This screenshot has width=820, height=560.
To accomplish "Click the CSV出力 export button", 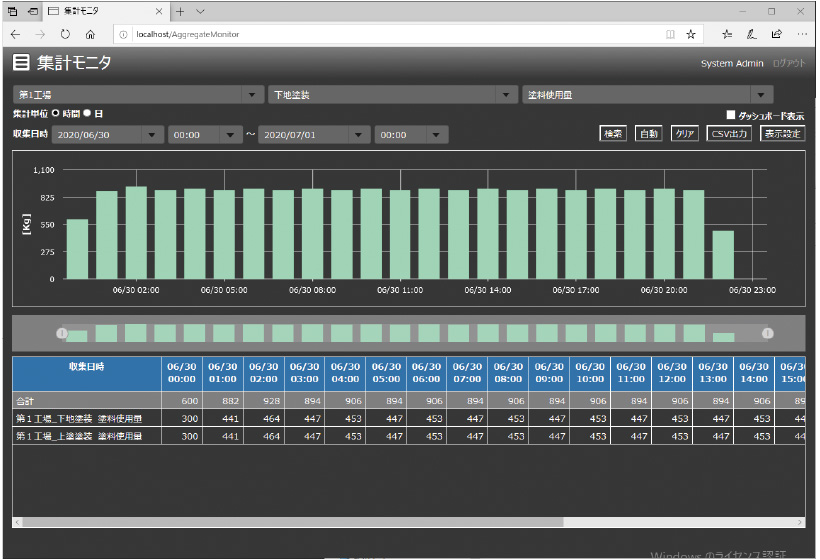I will point(729,134).
